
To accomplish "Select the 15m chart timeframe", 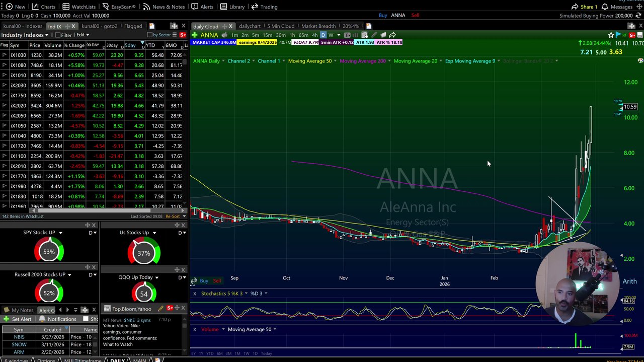I will [267, 35].
